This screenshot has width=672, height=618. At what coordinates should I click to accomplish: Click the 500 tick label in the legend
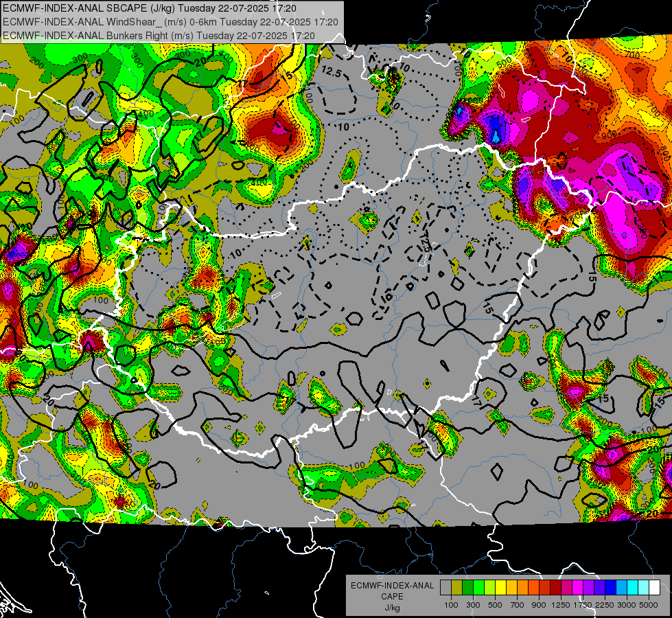pyautogui.click(x=495, y=605)
